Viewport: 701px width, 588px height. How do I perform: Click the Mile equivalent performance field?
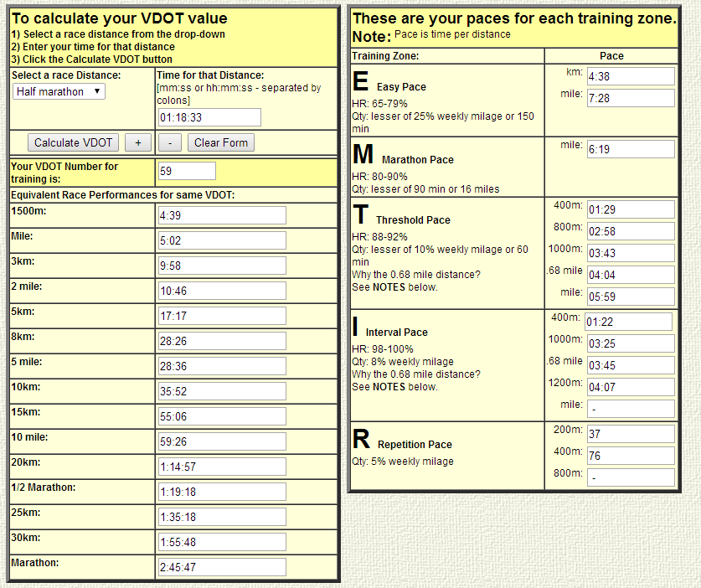(221, 240)
